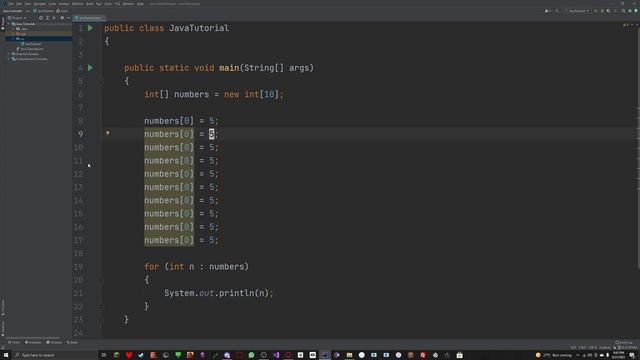Open Microsoft Store bag icon on taskbar

coord(460,355)
